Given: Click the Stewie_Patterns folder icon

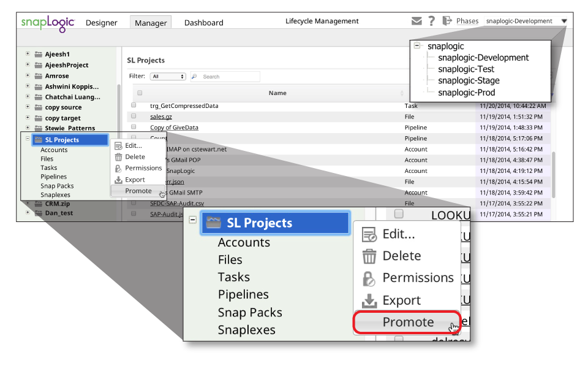Looking at the screenshot, I should point(38,128).
